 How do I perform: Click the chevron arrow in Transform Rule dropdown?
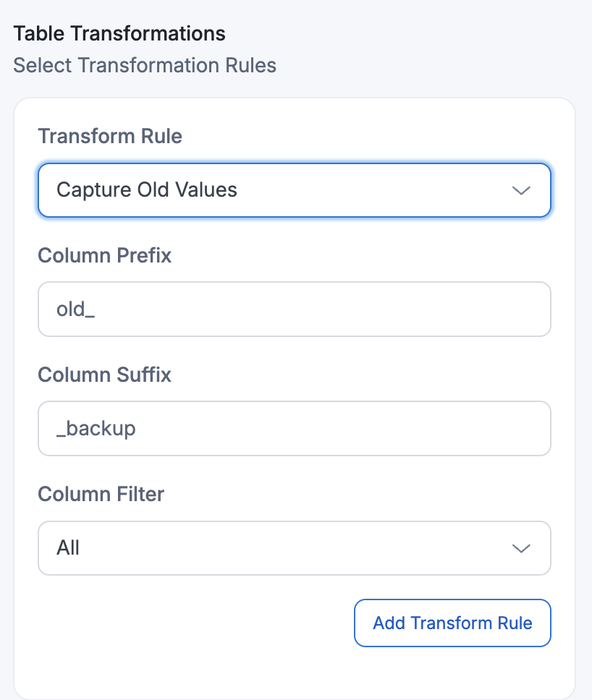click(521, 190)
